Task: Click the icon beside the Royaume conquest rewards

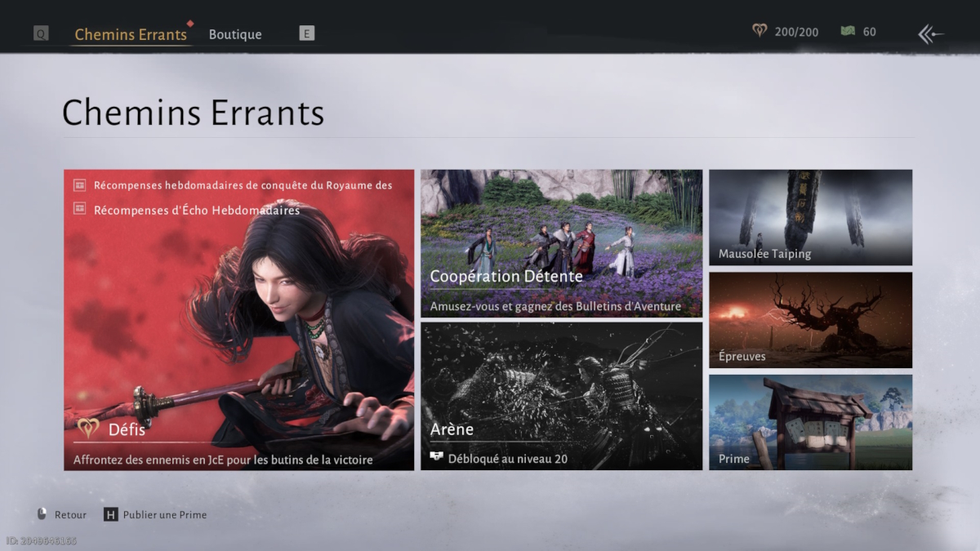Action: pos(80,185)
